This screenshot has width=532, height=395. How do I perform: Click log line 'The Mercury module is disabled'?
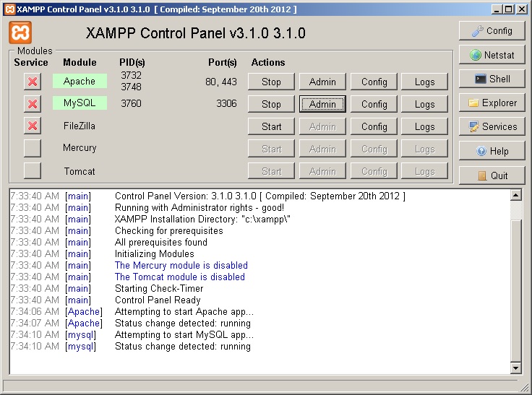181,265
